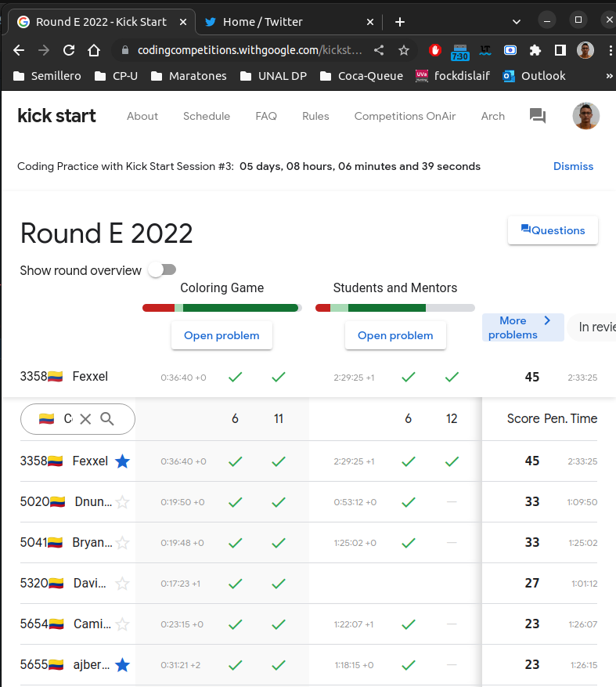616x687 pixels.
Task: Click the country filter search field
Action: tap(77, 419)
